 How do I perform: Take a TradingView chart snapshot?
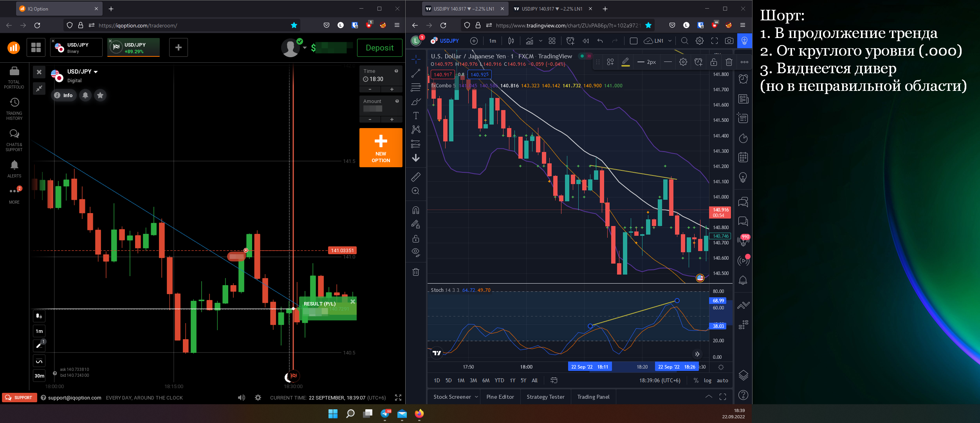coord(729,41)
